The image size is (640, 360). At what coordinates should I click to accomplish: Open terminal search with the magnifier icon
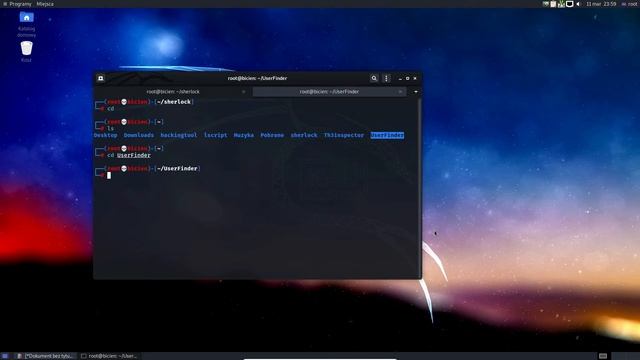click(374, 78)
